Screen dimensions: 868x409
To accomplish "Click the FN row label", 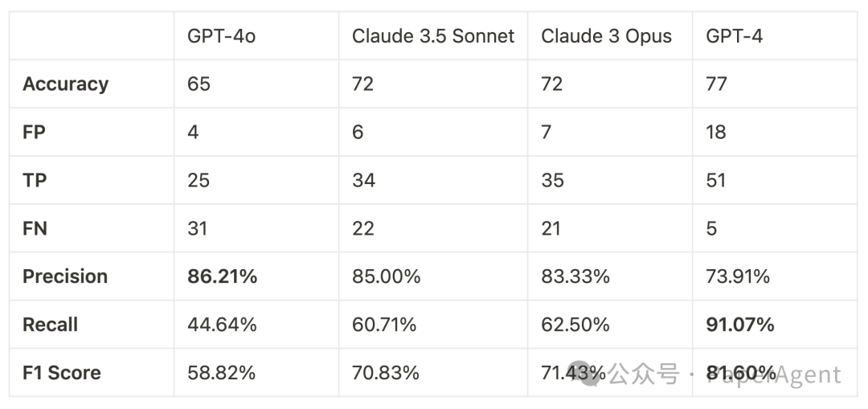I will coord(35,229).
